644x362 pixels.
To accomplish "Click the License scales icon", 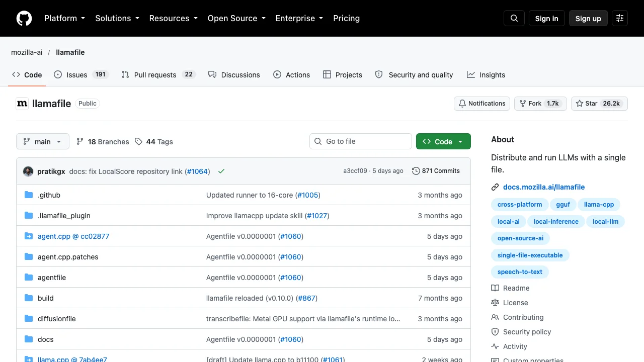I will tap(495, 303).
